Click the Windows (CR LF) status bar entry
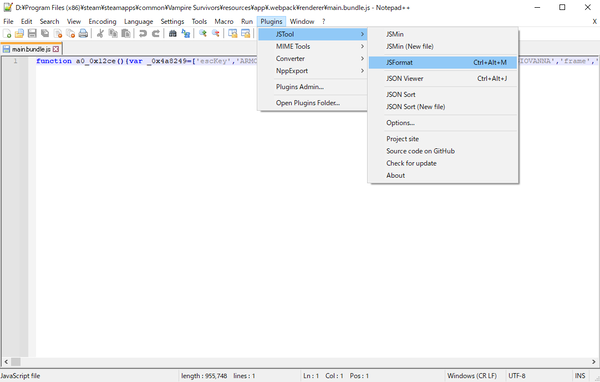The height and width of the screenshot is (382, 600). (x=472, y=376)
